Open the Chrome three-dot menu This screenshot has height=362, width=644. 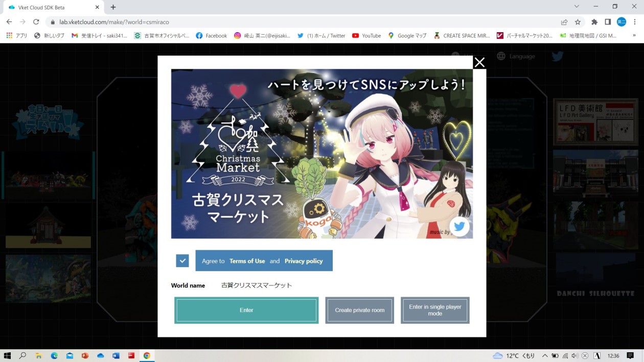[634, 22]
